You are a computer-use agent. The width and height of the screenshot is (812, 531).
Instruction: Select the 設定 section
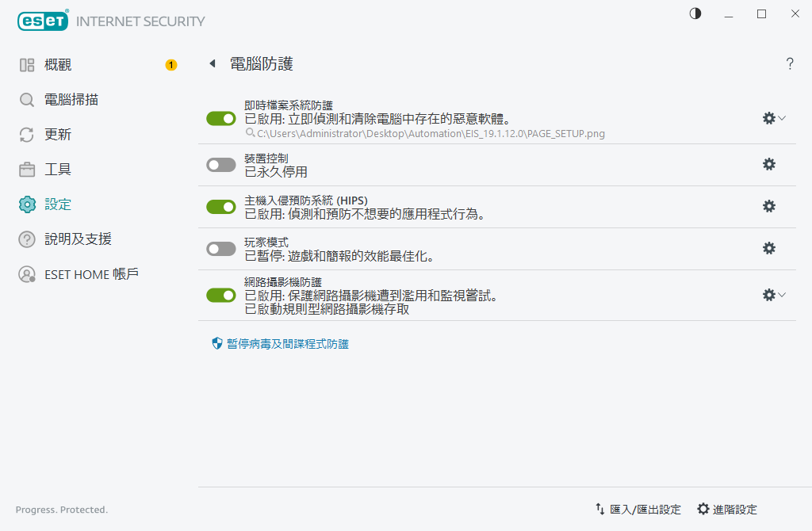(x=57, y=204)
